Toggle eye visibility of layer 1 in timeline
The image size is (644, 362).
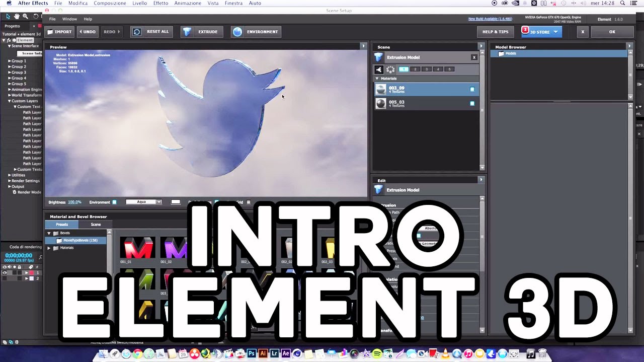pyautogui.click(x=5, y=272)
